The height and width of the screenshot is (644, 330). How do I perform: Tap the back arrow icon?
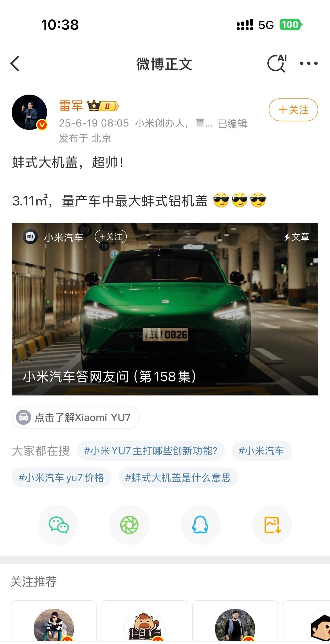click(x=15, y=64)
